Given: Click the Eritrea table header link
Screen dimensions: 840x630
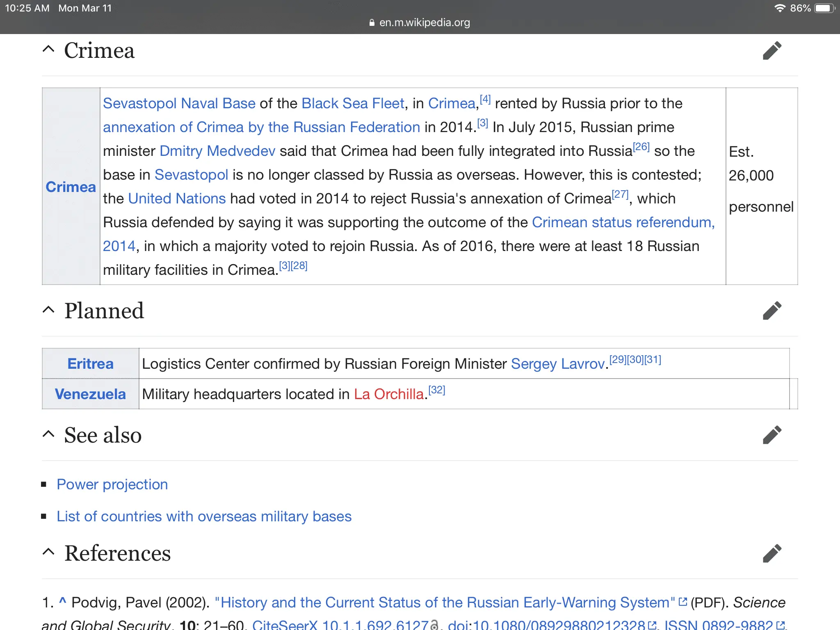Looking at the screenshot, I should [90, 363].
